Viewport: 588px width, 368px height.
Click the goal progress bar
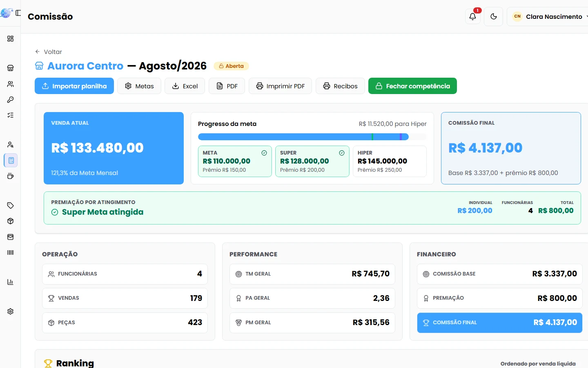click(312, 137)
